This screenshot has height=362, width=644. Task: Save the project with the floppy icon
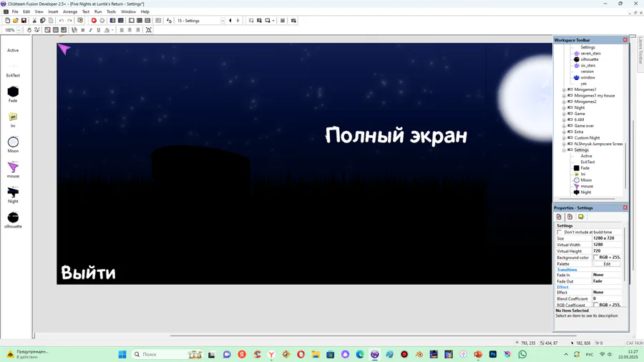(24, 21)
